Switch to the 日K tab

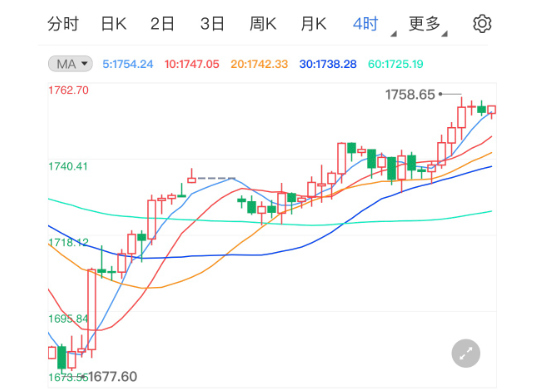pyautogui.click(x=113, y=24)
